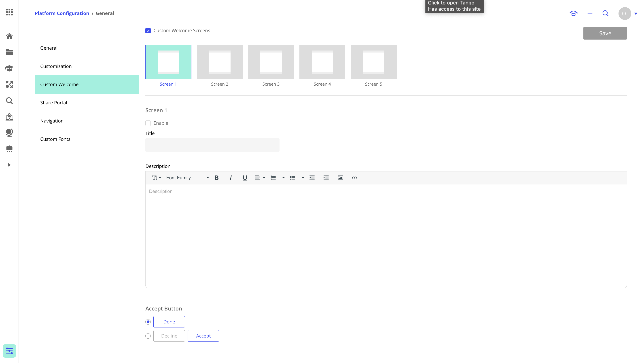Increase indent in the Description editor
The width and height of the screenshot is (644, 363).
tap(326, 178)
